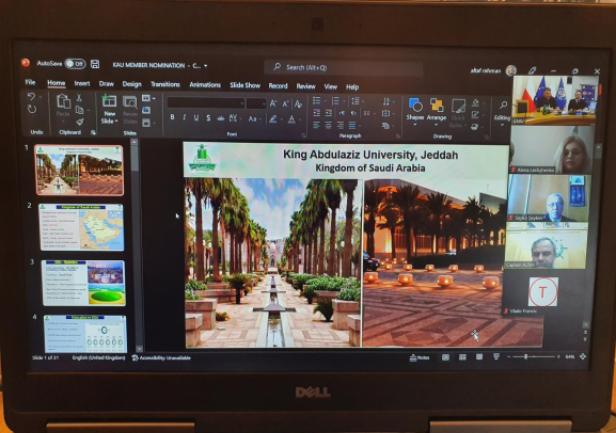
Task: Toggle Italic formatting
Action: 185,117
